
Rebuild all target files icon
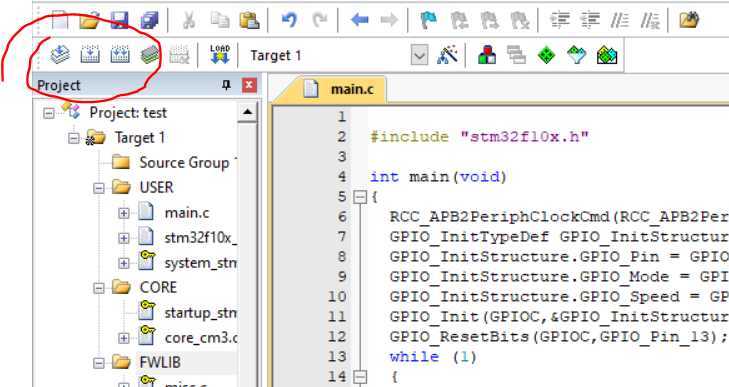[120, 54]
